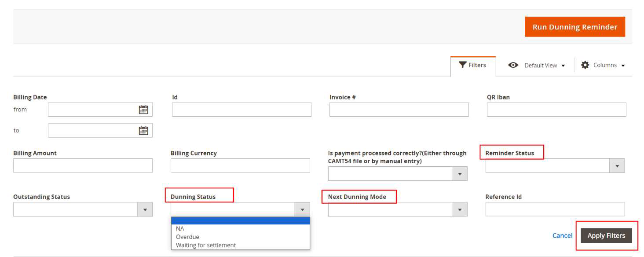Viewport: 644px width, 257px height.
Task: Click the Apply Filters button
Action: pyautogui.click(x=606, y=235)
